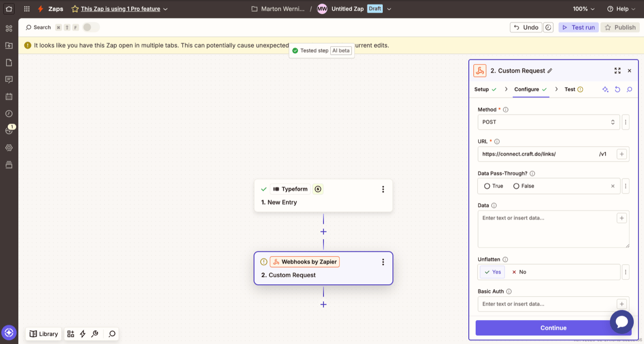Open the AI assistant sparkle icon in panel
The image size is (644, 344).
pos(605,89)
